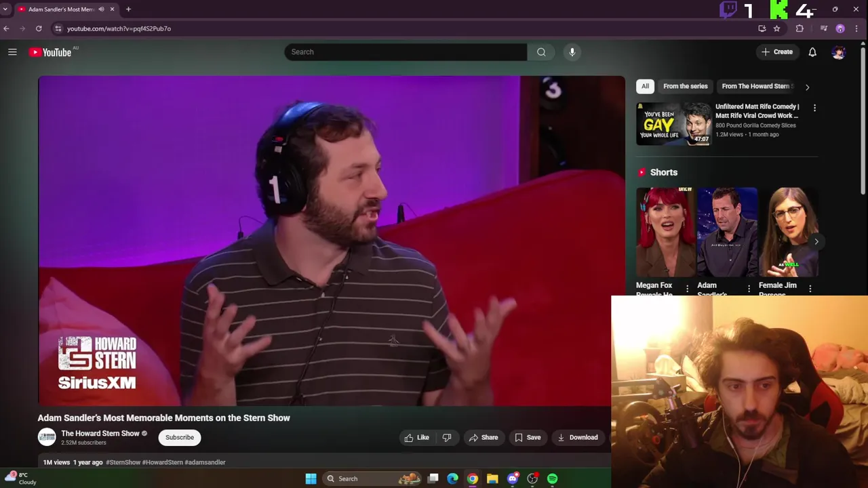This screenshot has height=488, width=868.
Task: Open options for Adam Sandler short
Action: [x=749, y=289]
